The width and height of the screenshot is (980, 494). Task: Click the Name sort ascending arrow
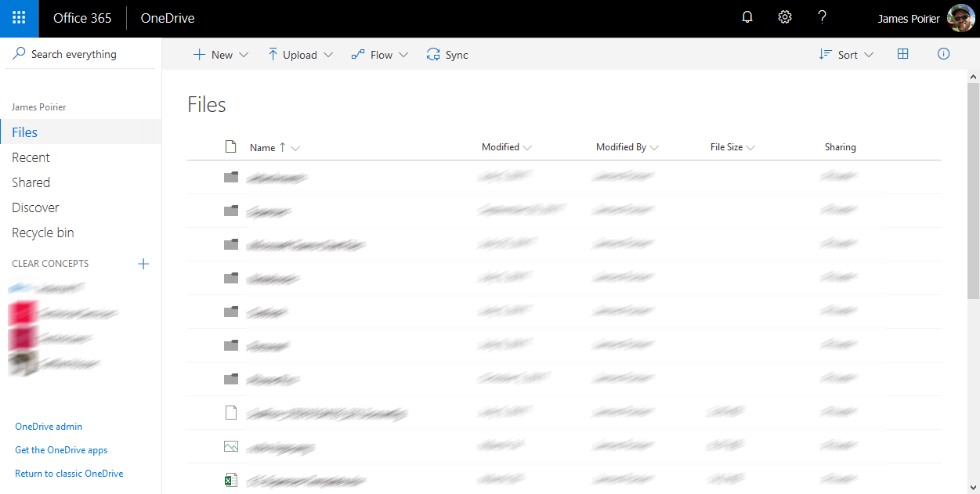click(x=283, y=147)
